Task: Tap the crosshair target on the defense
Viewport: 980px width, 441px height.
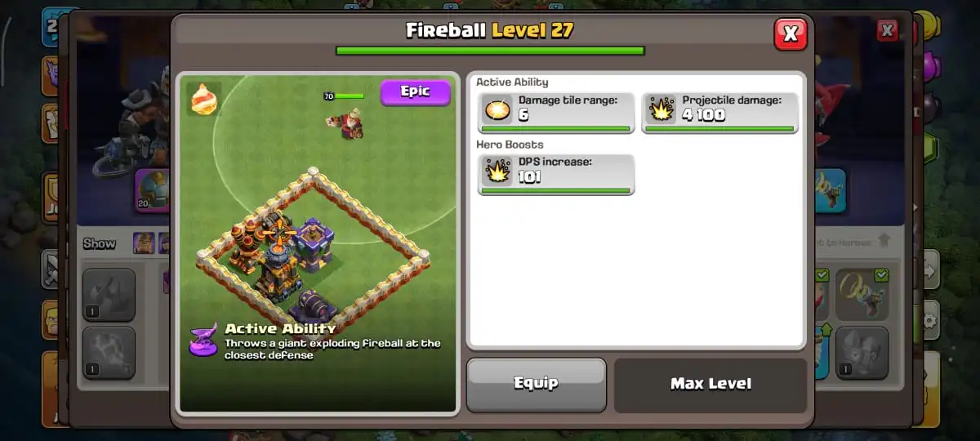Action: (x=278, y=233)
